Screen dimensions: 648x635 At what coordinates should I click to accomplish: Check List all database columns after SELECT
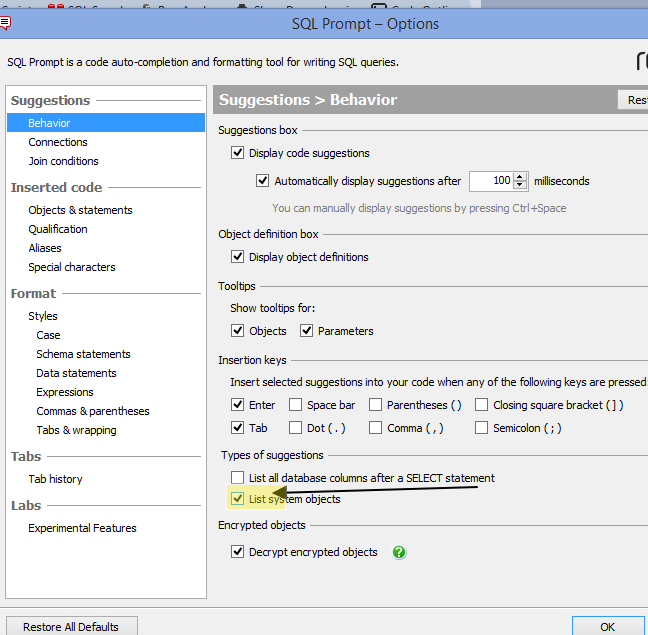[x=237, y=478]
